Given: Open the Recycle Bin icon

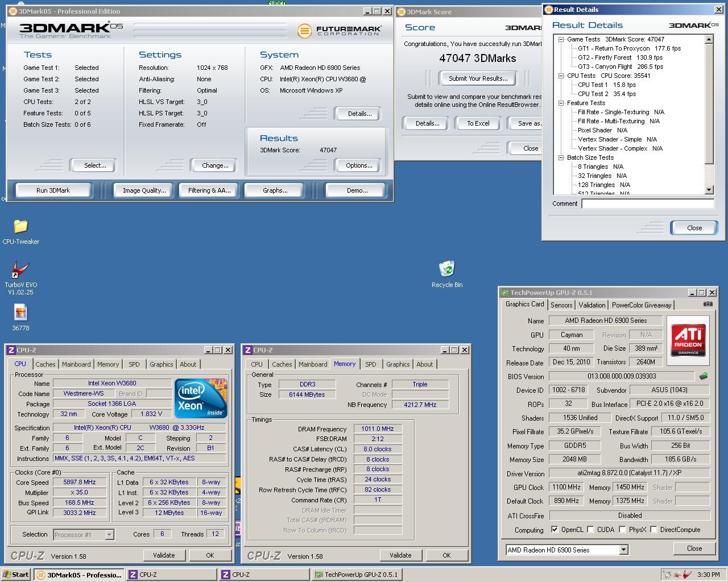Looking at the screenshot, I should 446,269.
